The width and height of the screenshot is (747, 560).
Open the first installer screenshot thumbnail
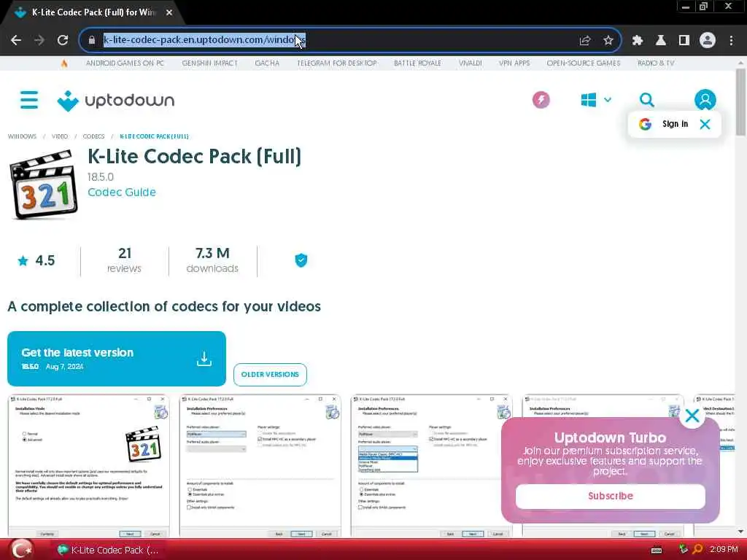pyautogui.click(x=88, y=466)
